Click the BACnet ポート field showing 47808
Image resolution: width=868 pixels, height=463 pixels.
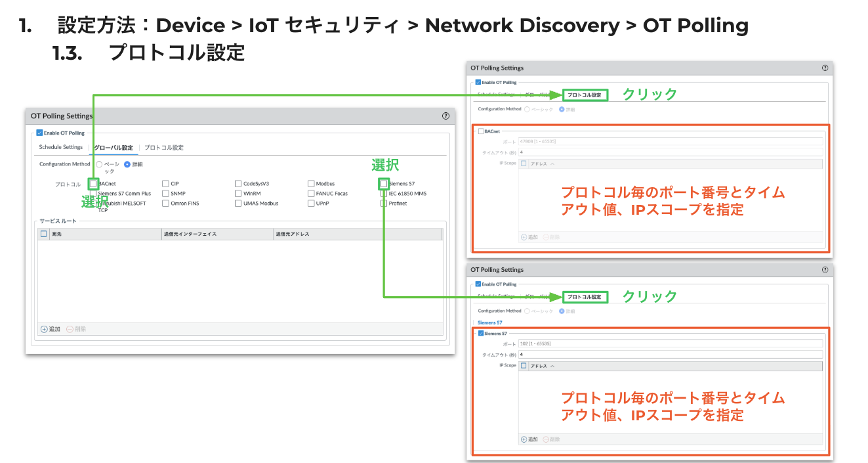click(x=670, y=141)
